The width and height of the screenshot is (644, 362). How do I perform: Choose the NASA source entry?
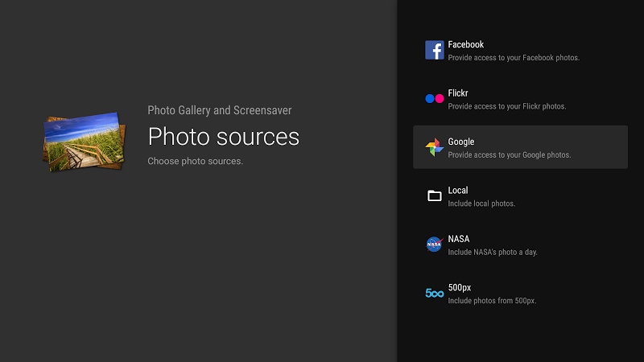[x=520, y=245]
